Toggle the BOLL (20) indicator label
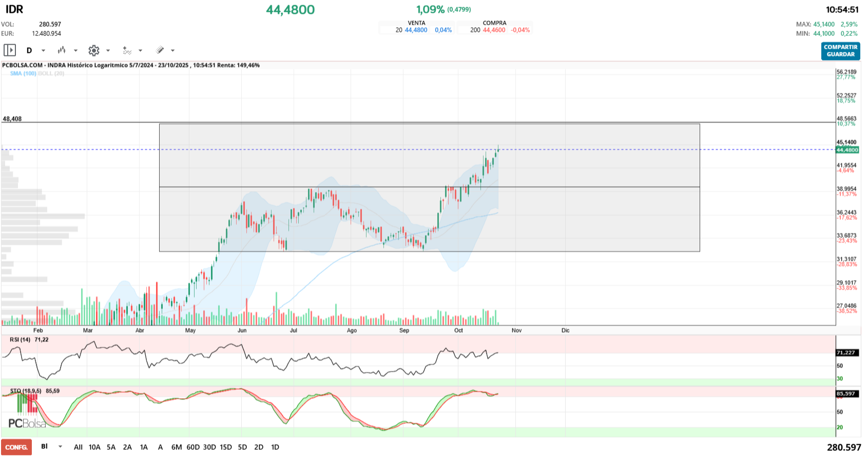Image resolution: width=868 pixels, height=458 pixels. (51, 73)
